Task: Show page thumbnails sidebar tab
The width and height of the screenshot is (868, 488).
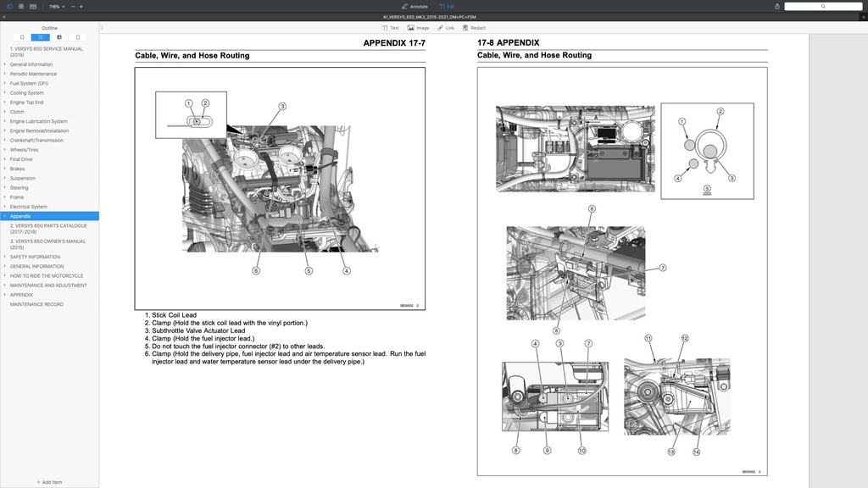Action: pos(78,37)
